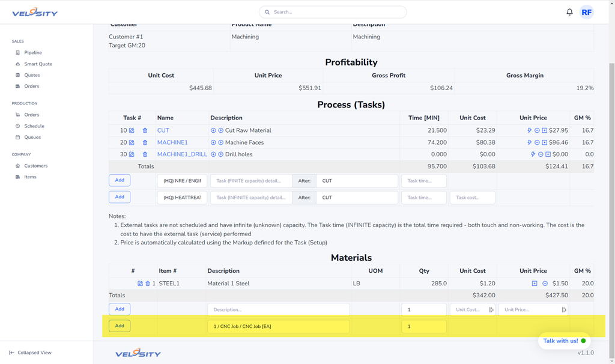Click minus circle icon next to $96.46
Screen dimensions: 615x364
click(537, 143)
